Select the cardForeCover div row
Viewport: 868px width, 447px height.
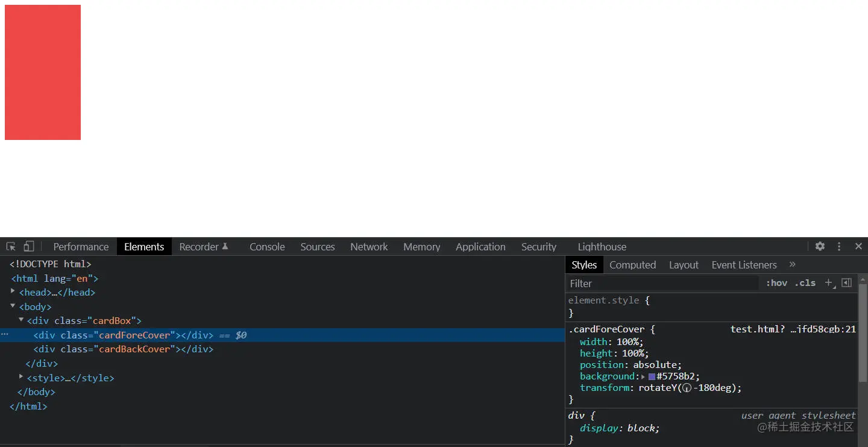point(283,335)
